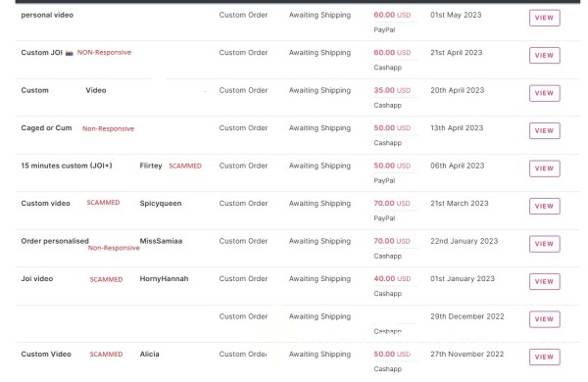Click the Flirtey seller name
Viewport: 588px width, 382px height.
[151, 166]
